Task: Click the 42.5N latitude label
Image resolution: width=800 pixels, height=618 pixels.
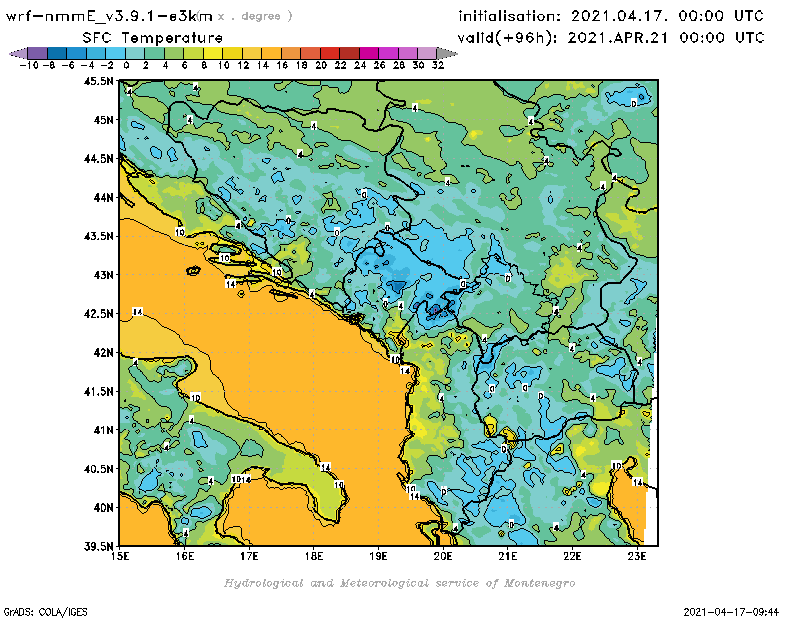Action: pyautogui.click(x=98, y=314)
